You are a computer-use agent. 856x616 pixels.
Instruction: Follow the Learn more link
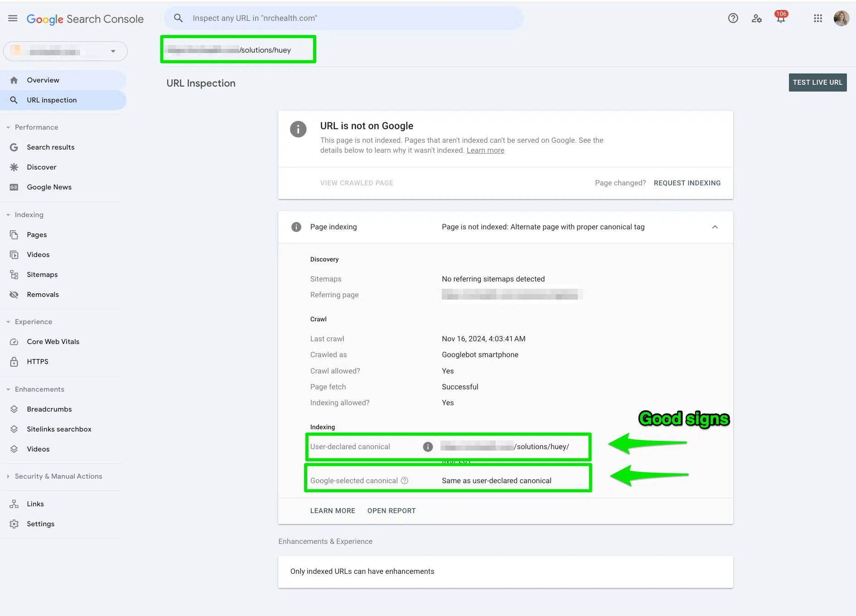[x=485, y=150]
